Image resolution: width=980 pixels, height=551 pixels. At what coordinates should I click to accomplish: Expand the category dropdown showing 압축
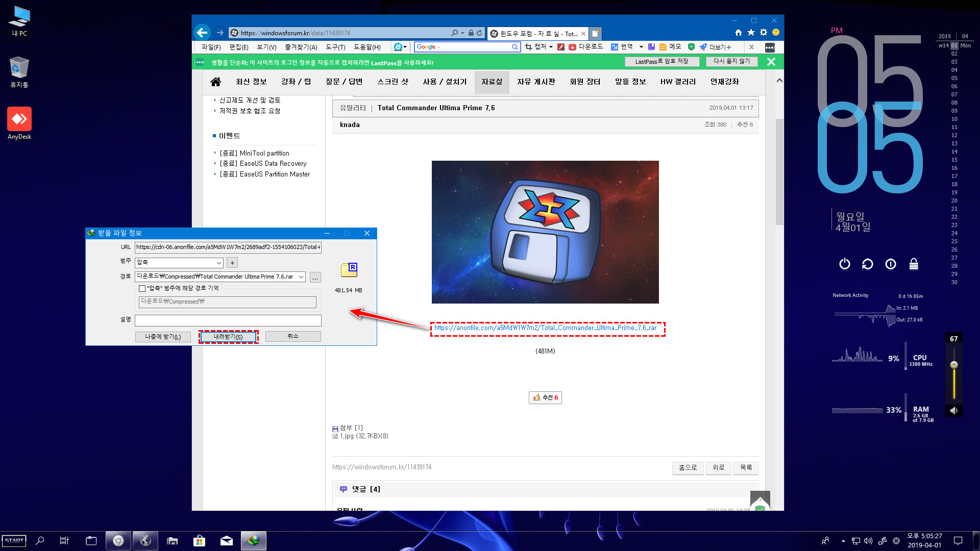219,263
